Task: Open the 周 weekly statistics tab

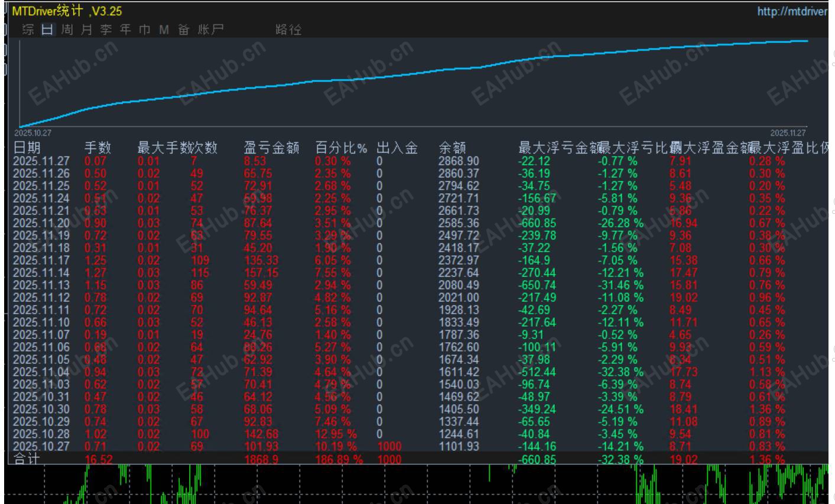Action: tap(67, 30)
